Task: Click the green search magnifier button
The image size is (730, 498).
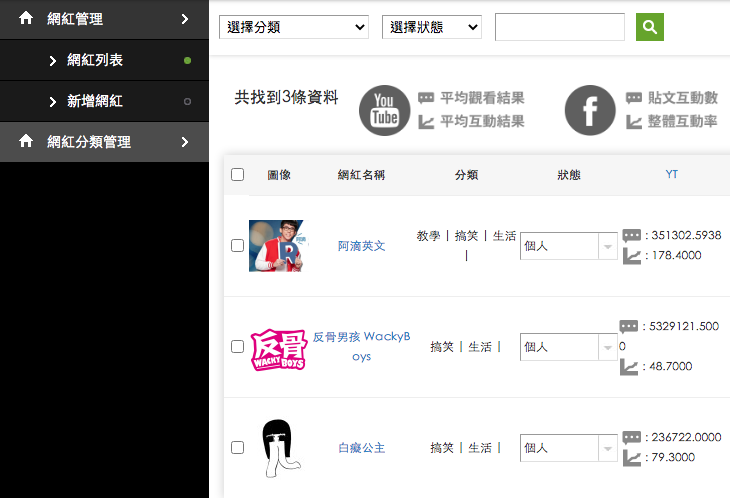Action: click(650, 27)
